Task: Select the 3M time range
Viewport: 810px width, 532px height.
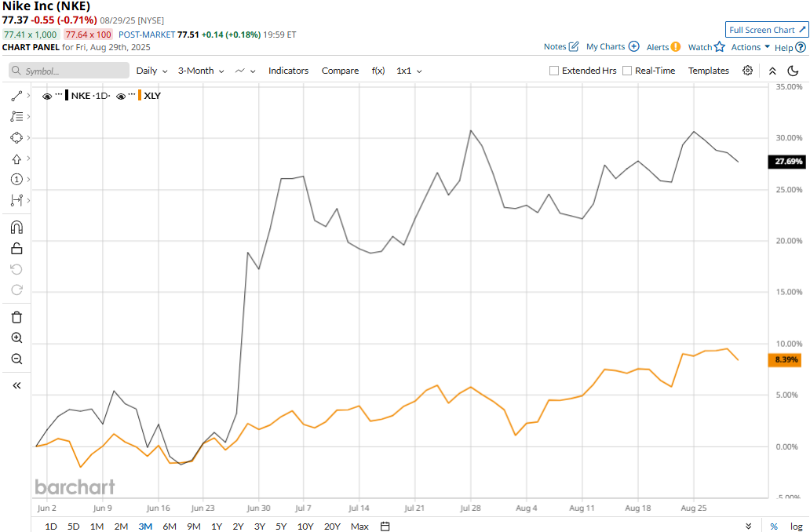Action: 145,527
